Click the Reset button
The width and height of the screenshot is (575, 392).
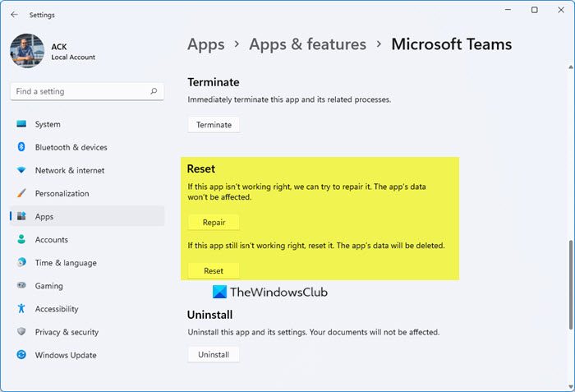pyautogui.click(x=214, y=270)
